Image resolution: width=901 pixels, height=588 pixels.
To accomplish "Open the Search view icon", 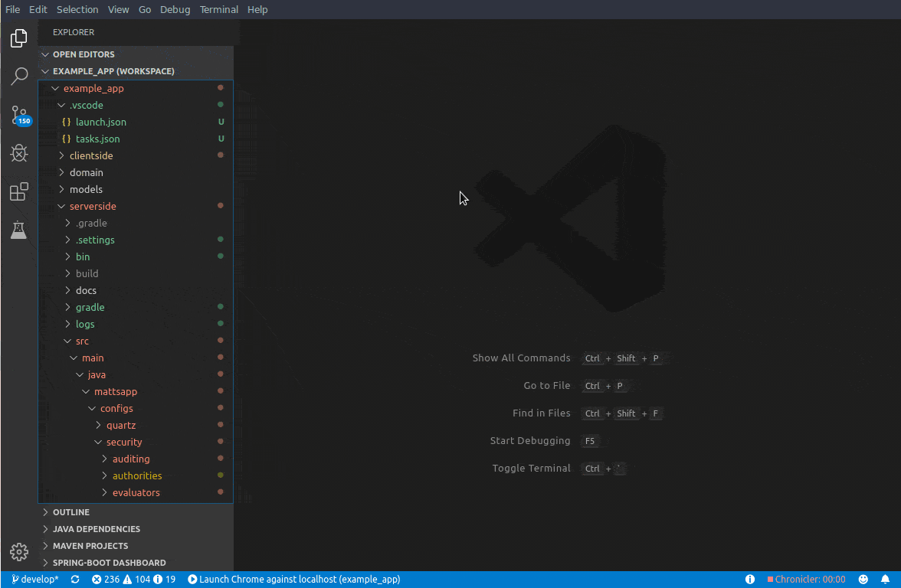I will pyautogui.click(x=19, y=77).
